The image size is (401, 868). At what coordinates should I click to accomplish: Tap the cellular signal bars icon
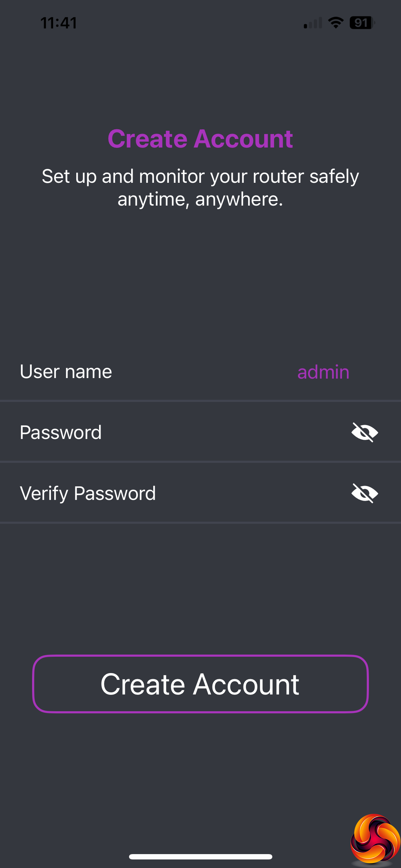(313, 23)
